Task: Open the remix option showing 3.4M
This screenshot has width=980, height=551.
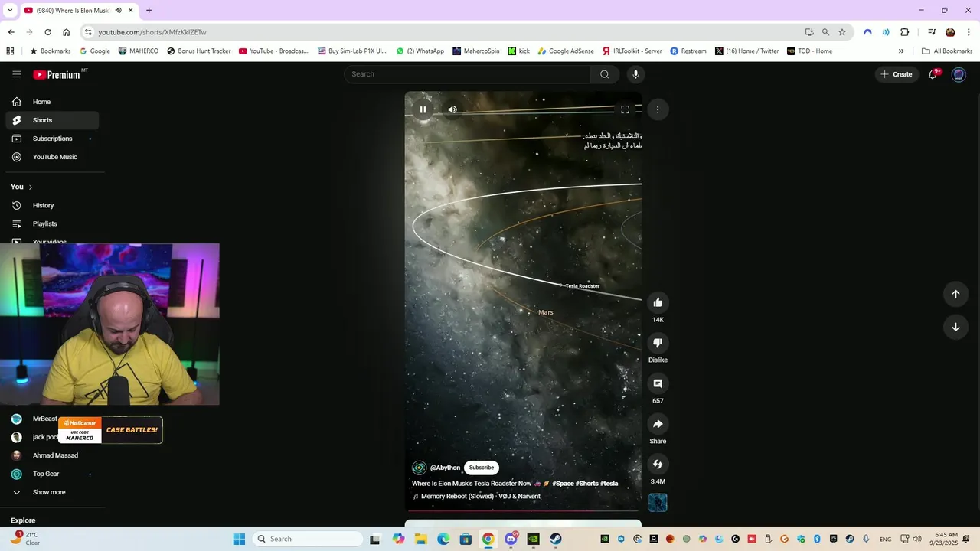Action: click(658, 465)
